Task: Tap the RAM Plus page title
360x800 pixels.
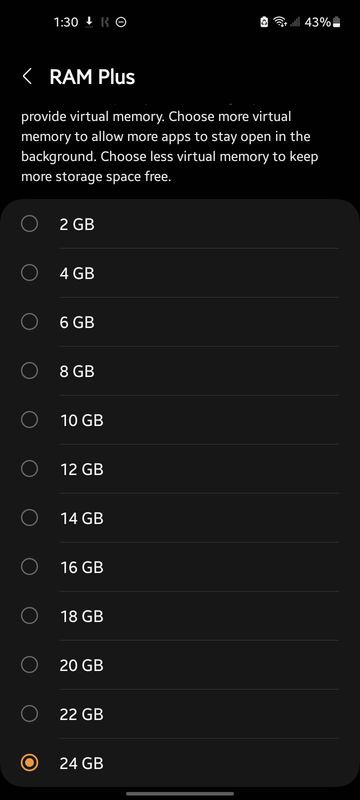Action: (x=92, y=77)
